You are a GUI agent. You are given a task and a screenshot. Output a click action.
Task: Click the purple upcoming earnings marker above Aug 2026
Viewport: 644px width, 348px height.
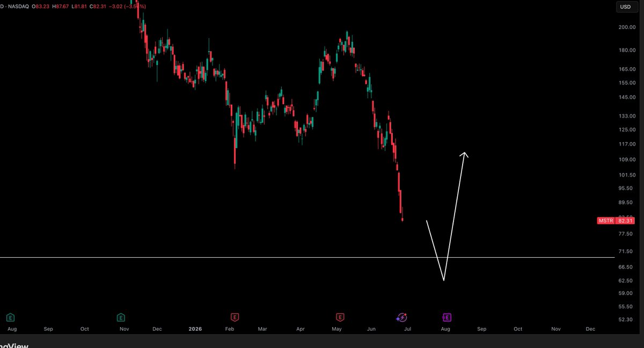pos(447,317)
